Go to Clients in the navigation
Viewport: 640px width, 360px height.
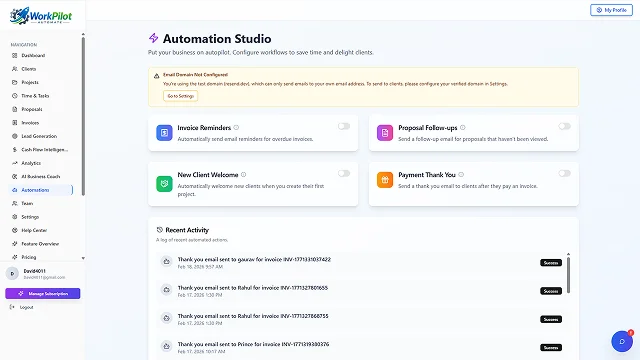(x=29, y=69)
